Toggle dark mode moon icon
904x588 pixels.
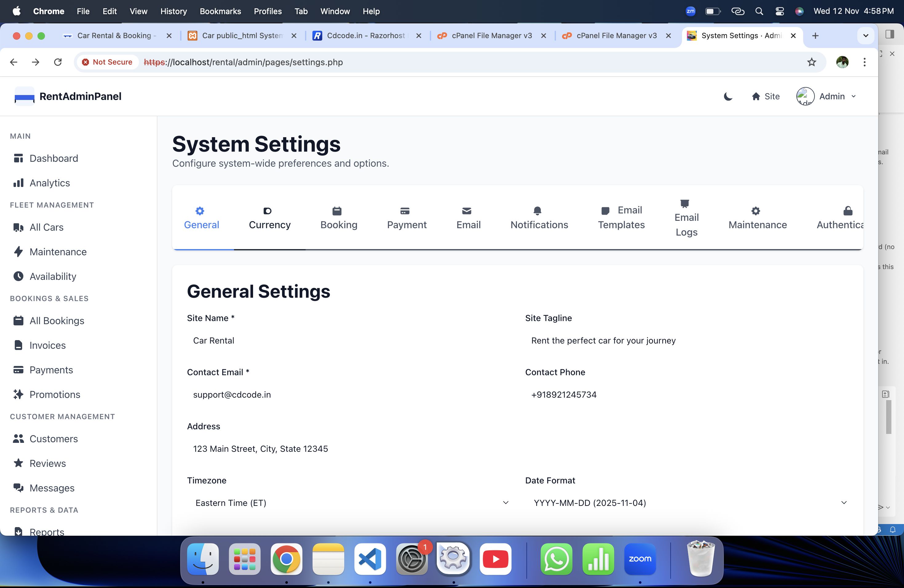coord(728,97)
